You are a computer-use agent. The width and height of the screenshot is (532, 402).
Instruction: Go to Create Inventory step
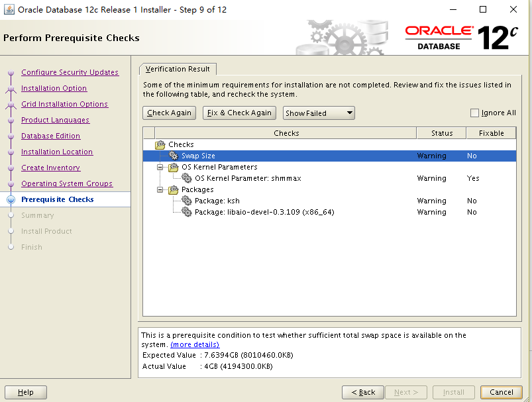coord(51,168)
